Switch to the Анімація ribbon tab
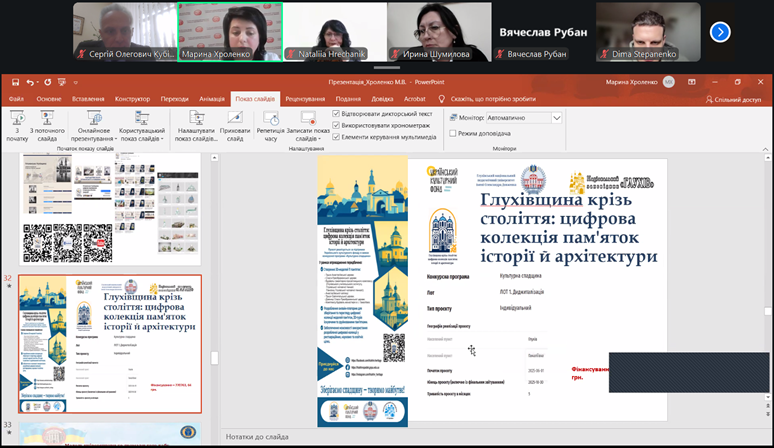The width and height of the screenshot is (774, 448). (x=211, y=99)
